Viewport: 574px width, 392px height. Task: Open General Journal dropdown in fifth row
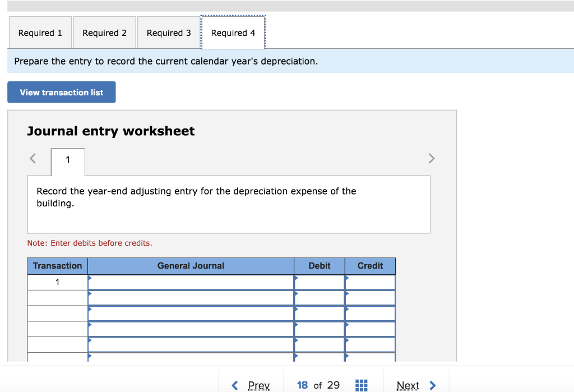coord(191,345)
